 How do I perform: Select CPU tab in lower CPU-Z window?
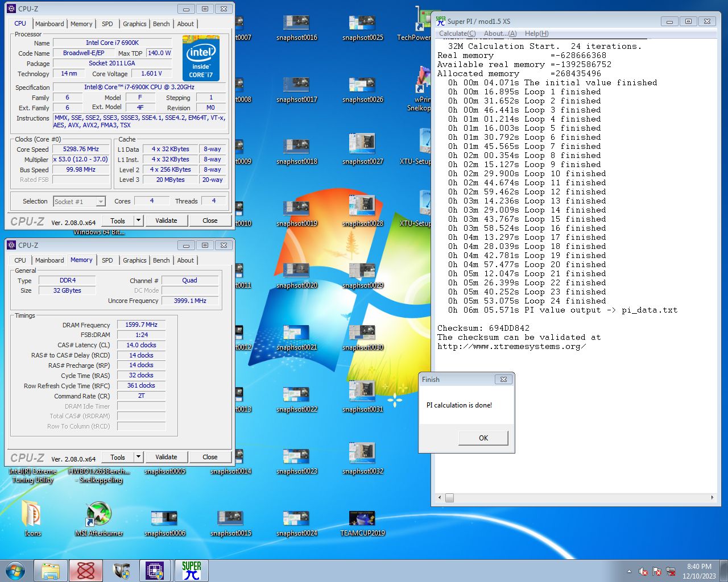point(20,260)
